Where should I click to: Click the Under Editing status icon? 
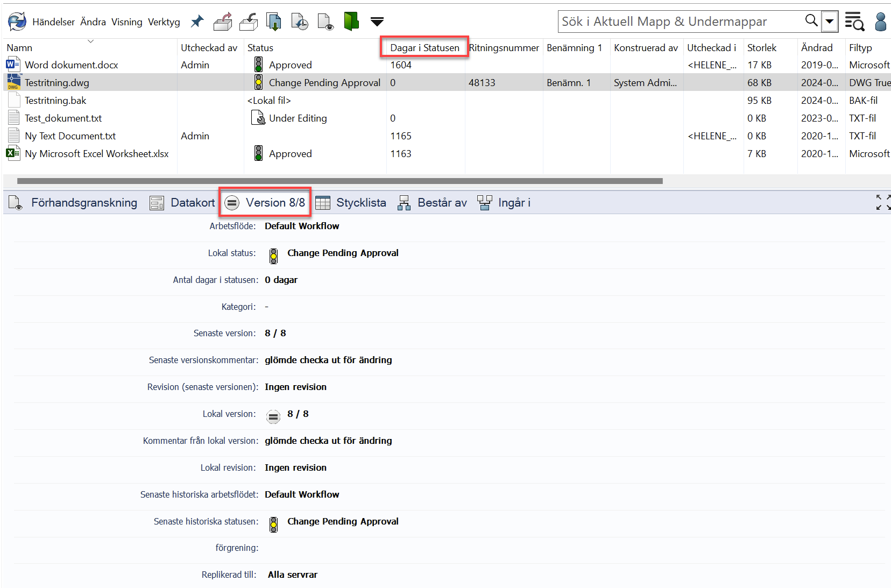coord(258,118)
